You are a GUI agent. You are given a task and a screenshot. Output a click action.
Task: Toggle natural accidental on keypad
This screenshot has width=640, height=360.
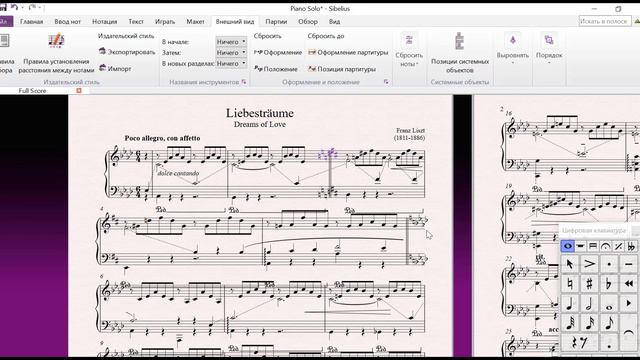pyautogui.click(x=570, y=284)
